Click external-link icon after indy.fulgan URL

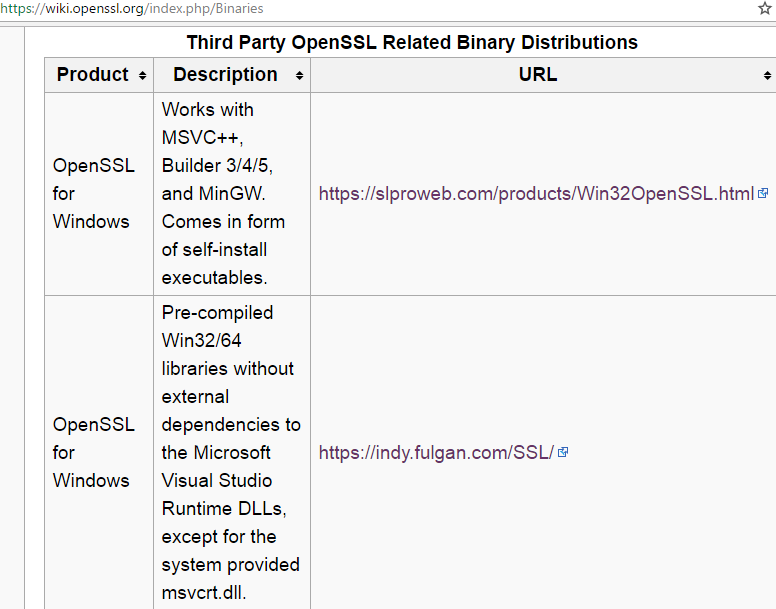point(563,453)
